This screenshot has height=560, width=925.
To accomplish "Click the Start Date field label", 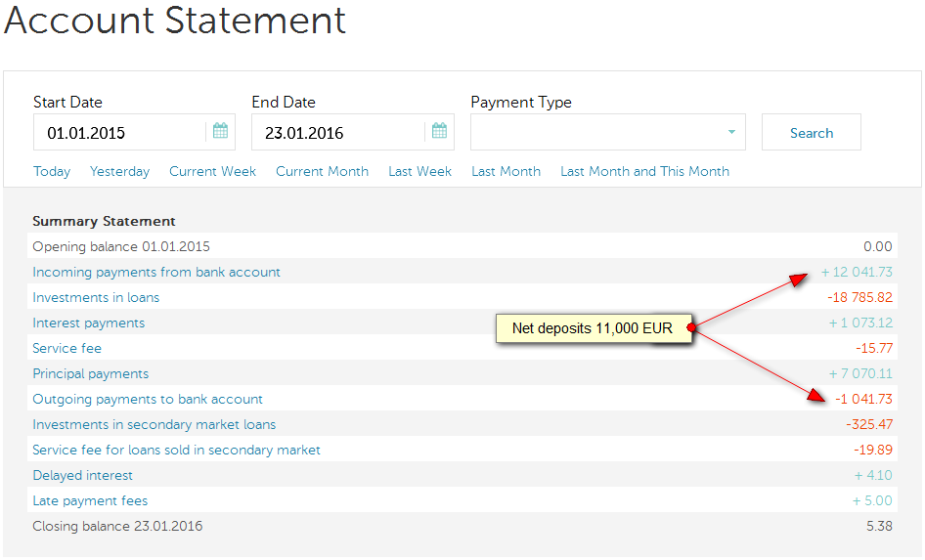I will [67, 102].
